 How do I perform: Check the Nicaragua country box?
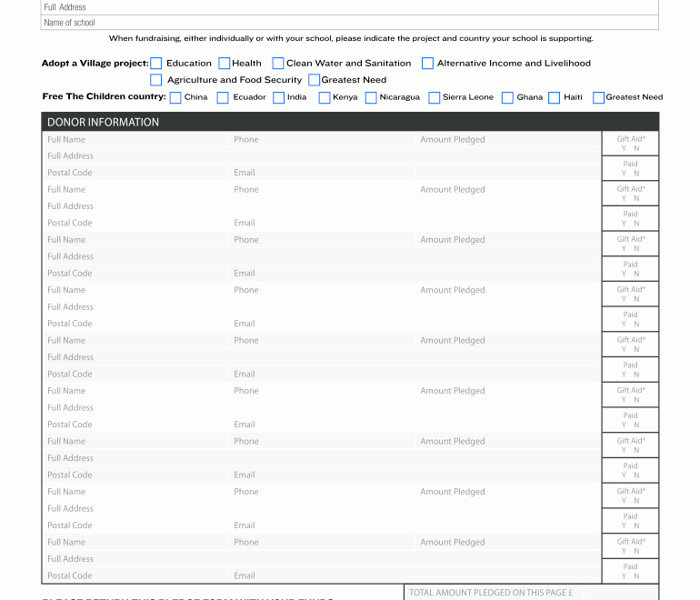(x=371, y=98)
